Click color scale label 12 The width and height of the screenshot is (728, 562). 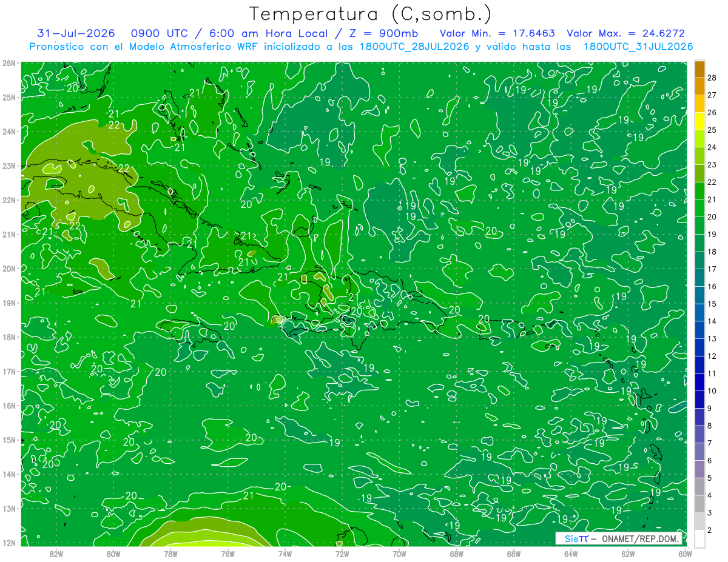coord(712,356)
